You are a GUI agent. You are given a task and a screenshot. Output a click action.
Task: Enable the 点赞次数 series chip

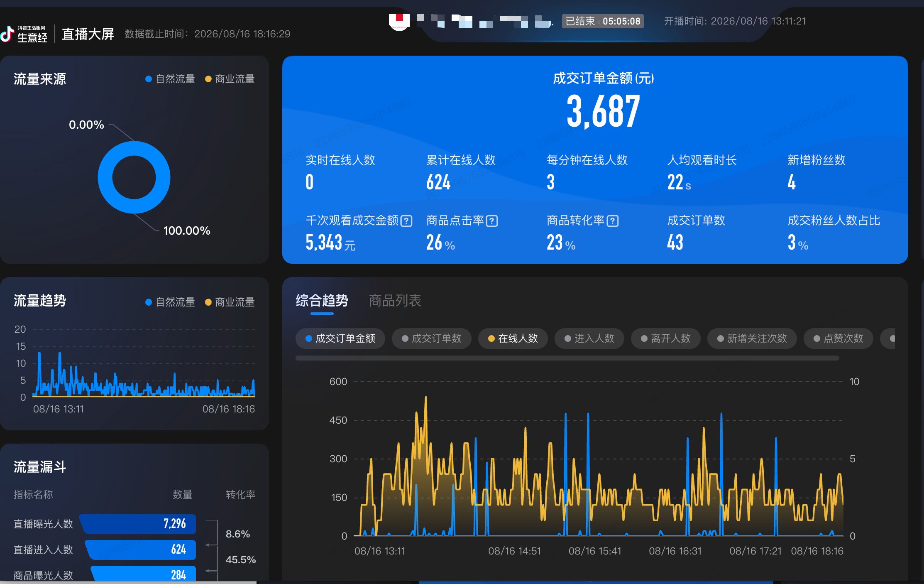(x=838, y=339)
